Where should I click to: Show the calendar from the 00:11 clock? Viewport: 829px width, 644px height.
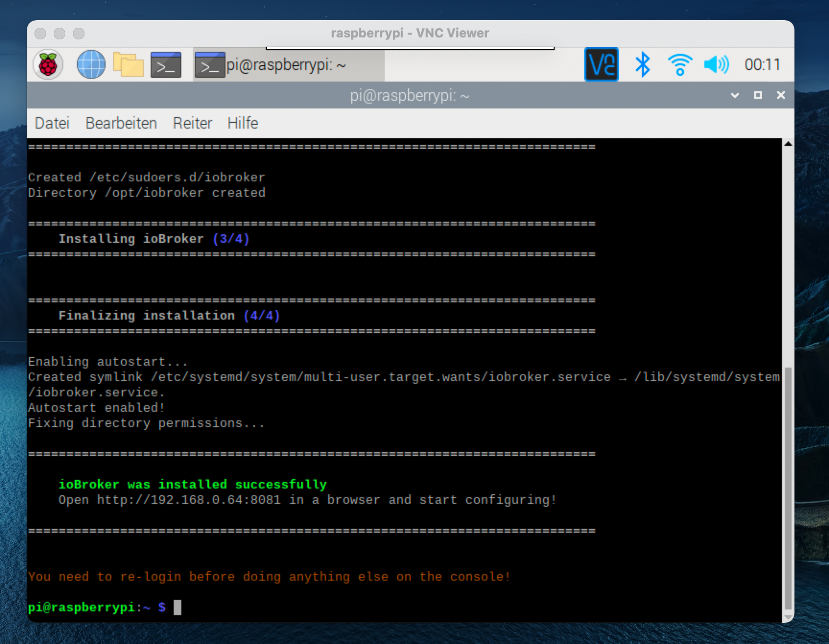762,64
